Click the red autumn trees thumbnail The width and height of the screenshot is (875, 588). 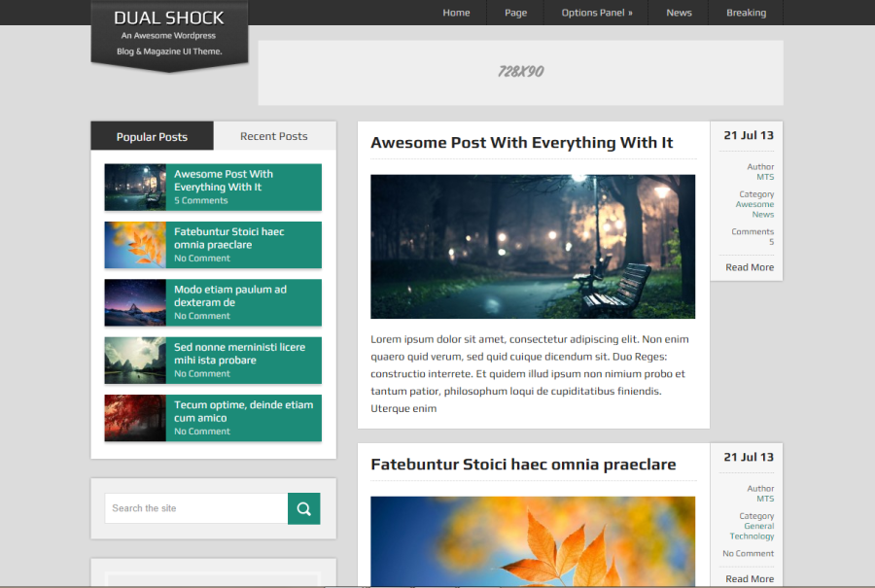pyautogui.click(x=135, y=418)
